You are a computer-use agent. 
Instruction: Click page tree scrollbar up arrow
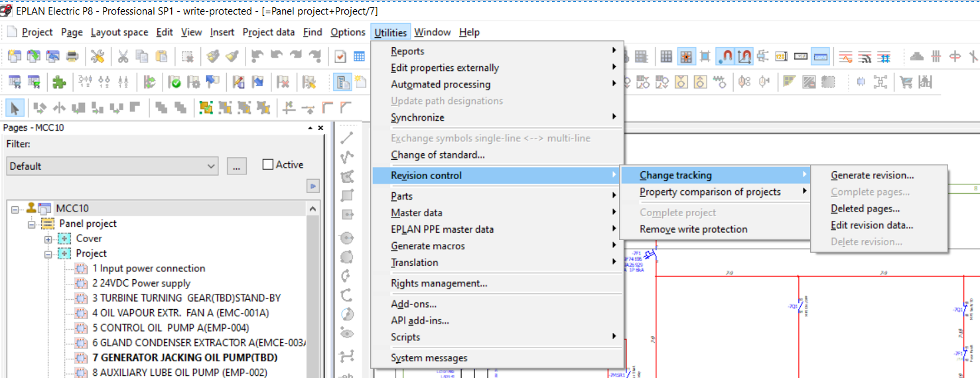(x=314, y=208)
